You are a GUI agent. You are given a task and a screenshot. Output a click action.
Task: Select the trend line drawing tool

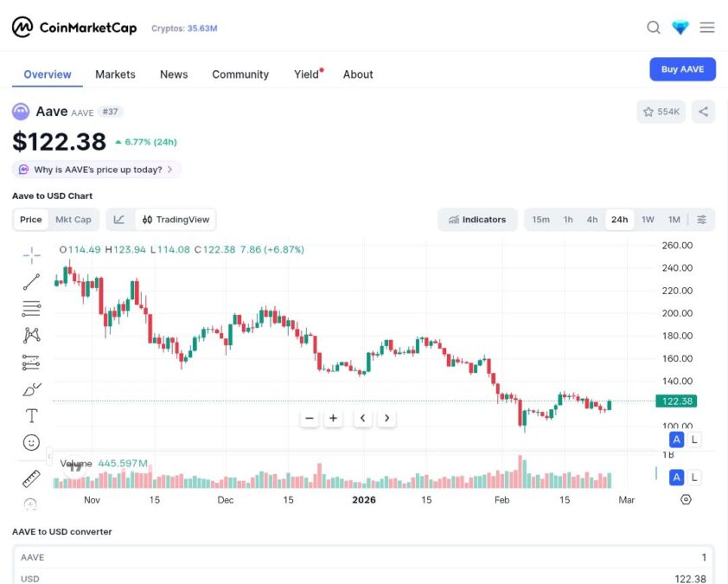coord(31,281)
